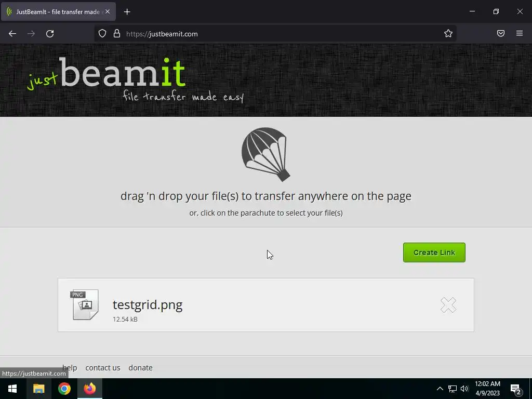Click the 12.54 kB file size text

coord(125,320)
